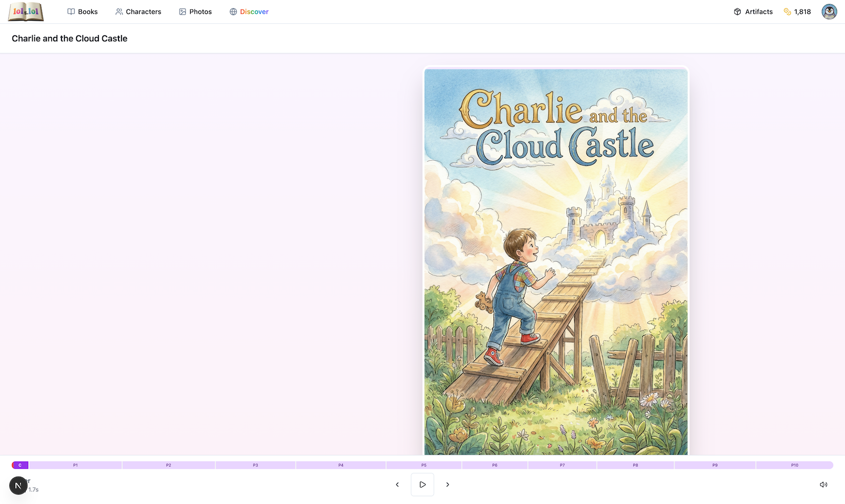
Task: Mute audio with the speaker icon
Action: (823, 484)
